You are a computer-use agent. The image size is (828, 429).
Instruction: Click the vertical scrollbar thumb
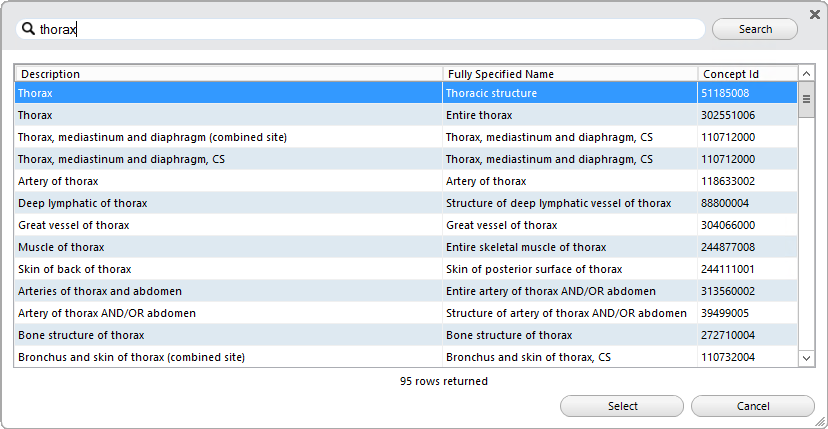[806, 99]
